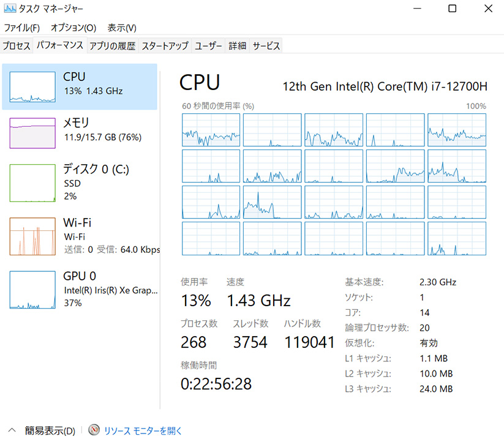Click the リソース モニターを開く link
504x447 pixels.
click(x=143, y=431)
